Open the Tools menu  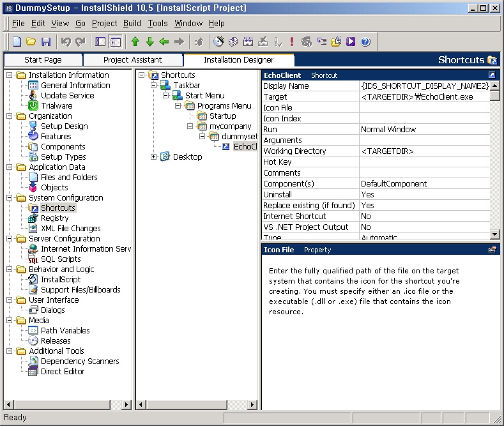point(158,24)
